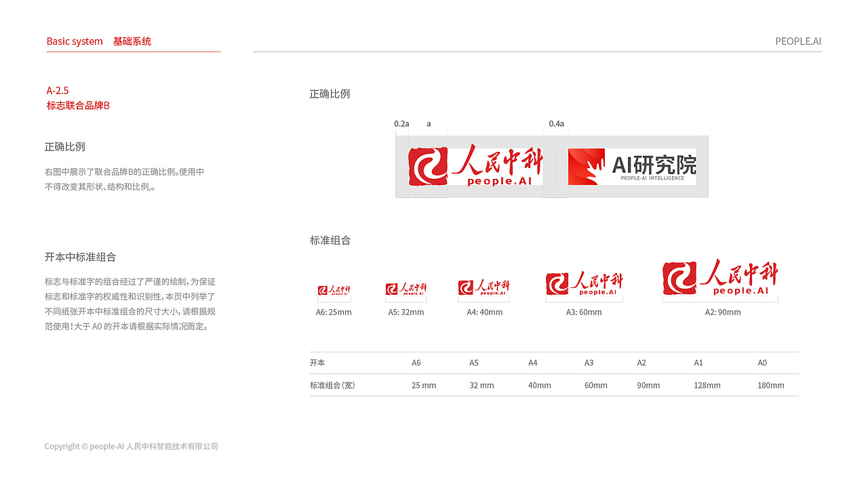Click the '标志联合品牌B' title
Viewport: 868px width, 488px height.
pos(78,106)
